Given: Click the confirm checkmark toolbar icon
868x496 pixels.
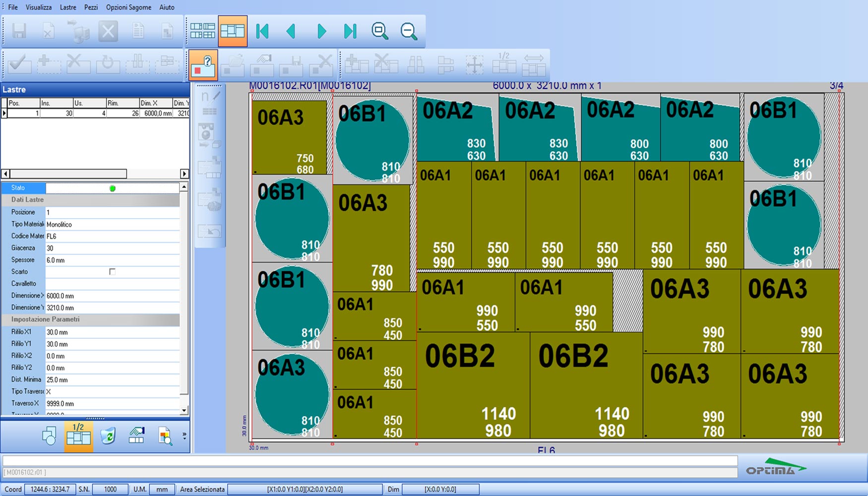Looking at the screenshot, I should [x=19, y=65].
